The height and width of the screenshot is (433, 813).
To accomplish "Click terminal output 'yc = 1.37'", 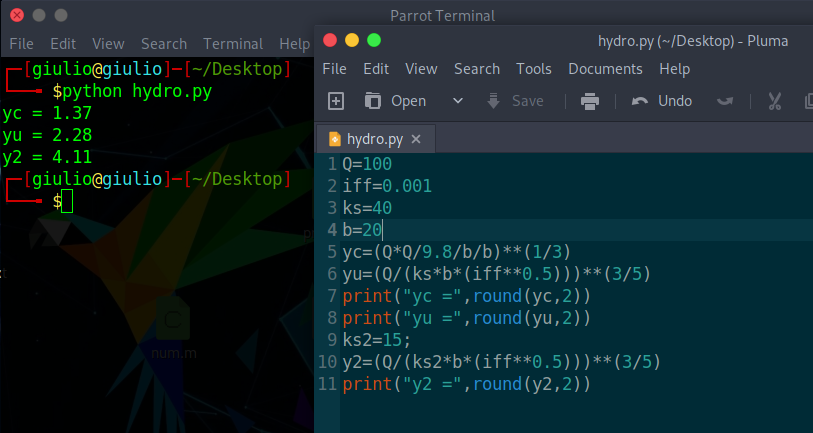I will pos(47,113).
